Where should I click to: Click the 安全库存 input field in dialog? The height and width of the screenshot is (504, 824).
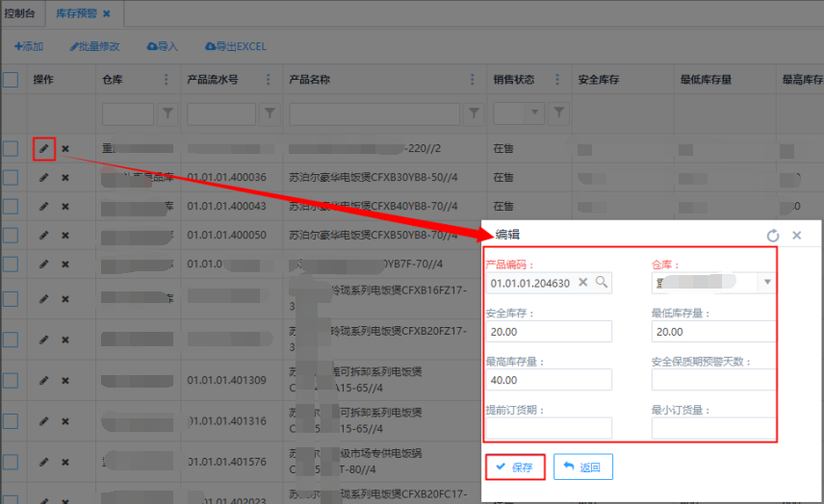pyautogui.click(x=549, y=331)
